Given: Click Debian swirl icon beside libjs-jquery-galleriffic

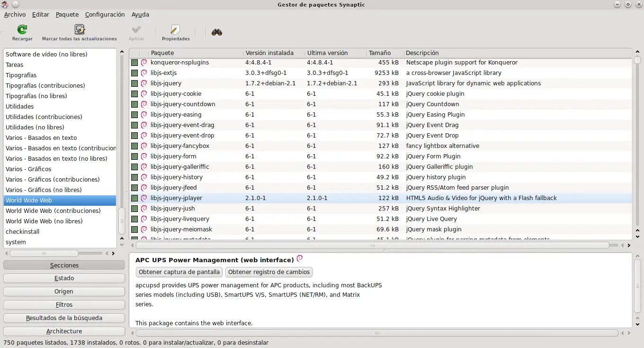Looking at the screenshot, I should [144, 166].
